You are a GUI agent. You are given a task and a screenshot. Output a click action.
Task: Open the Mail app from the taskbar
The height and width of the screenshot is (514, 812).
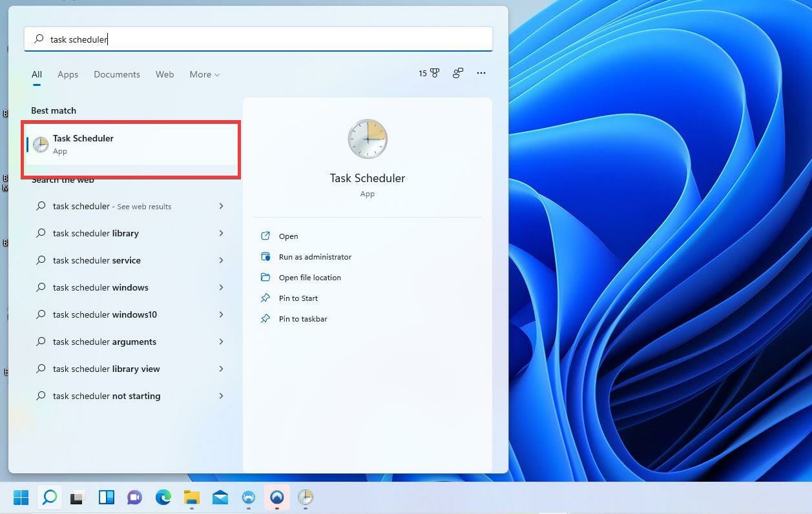(220, 497)
